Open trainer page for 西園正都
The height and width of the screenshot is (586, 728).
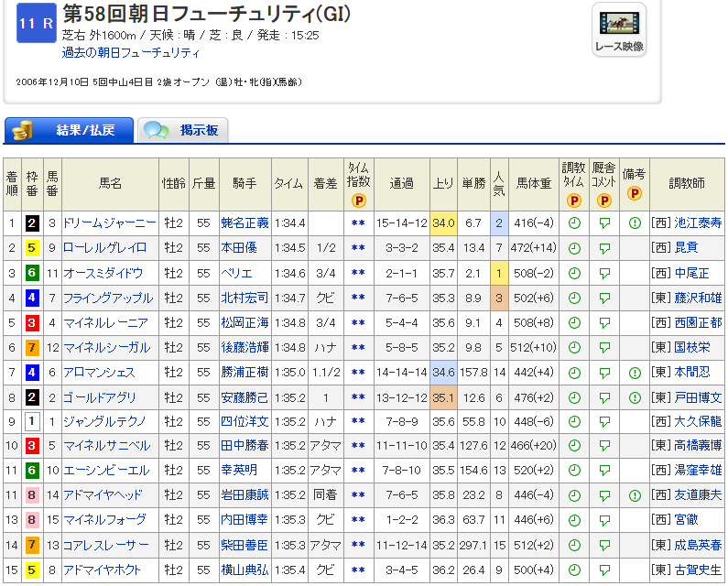(698, 322)
